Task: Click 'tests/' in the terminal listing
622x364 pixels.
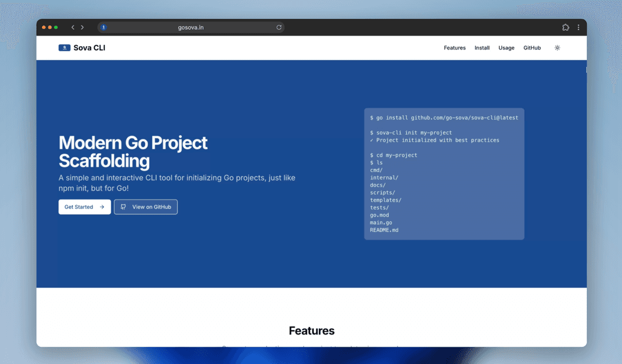Action: 379,208
